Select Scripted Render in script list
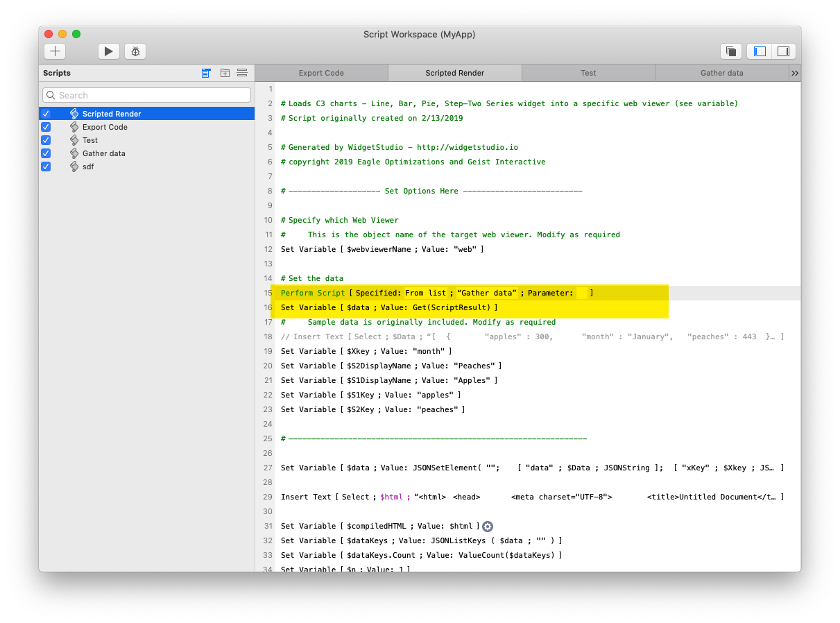Image resolution: width=840 pixels, height=623 pixels. 147,114
